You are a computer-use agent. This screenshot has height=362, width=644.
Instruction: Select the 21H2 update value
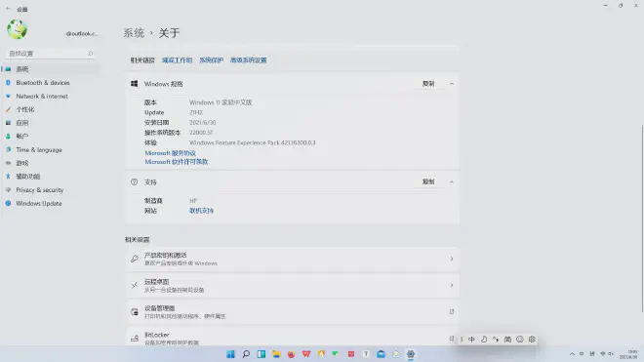point(196,112)
